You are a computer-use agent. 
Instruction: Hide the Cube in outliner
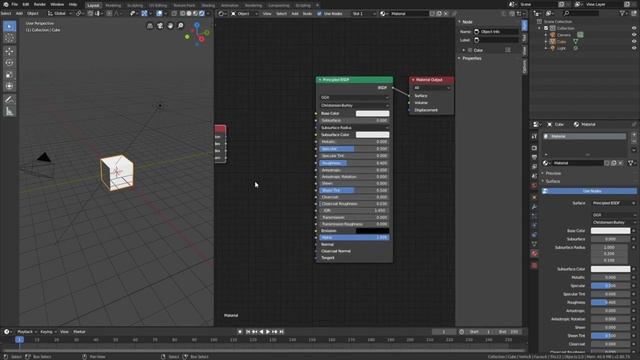tap(634, 41)
